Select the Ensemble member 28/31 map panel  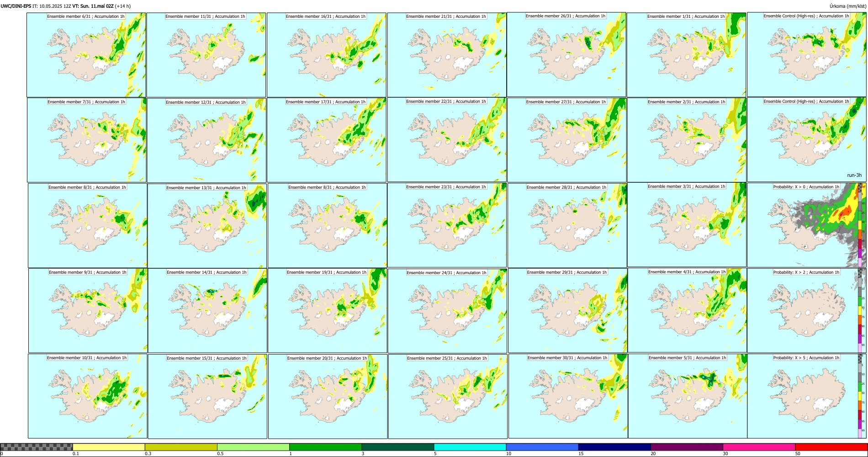(567, 225)
